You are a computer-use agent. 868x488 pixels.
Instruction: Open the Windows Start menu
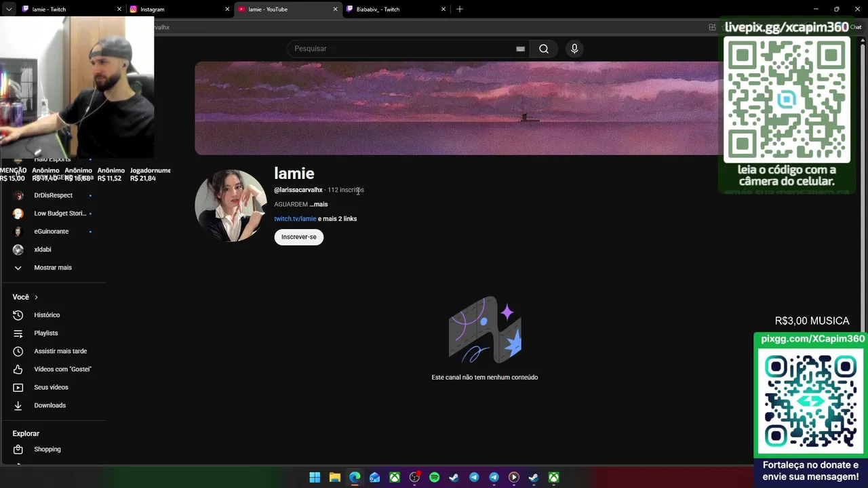pyautogui.click(x=315, y=477)
